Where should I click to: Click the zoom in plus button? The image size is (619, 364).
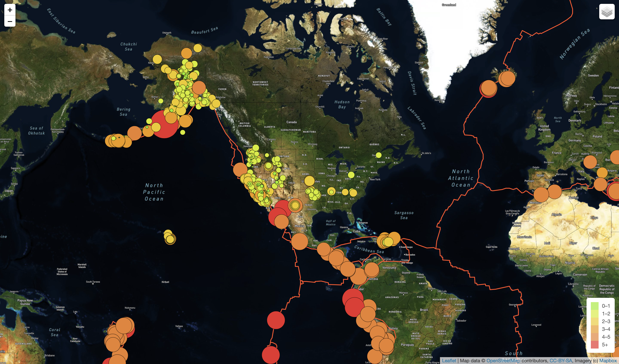(10, 10)
